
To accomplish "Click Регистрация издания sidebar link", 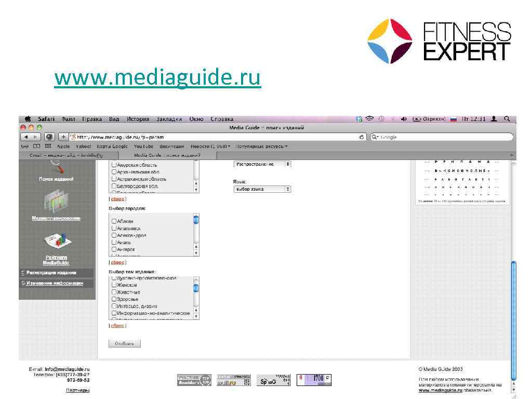I will click(x=51, y=272).
